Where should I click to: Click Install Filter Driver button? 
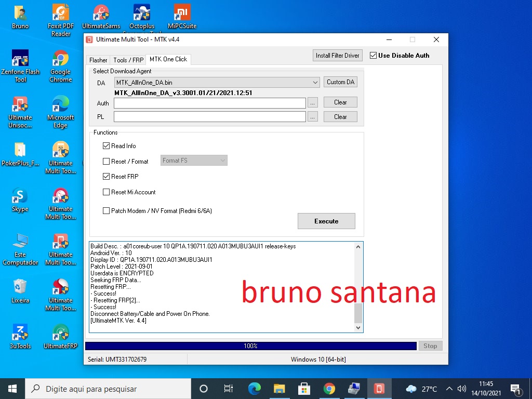(337, 55)
